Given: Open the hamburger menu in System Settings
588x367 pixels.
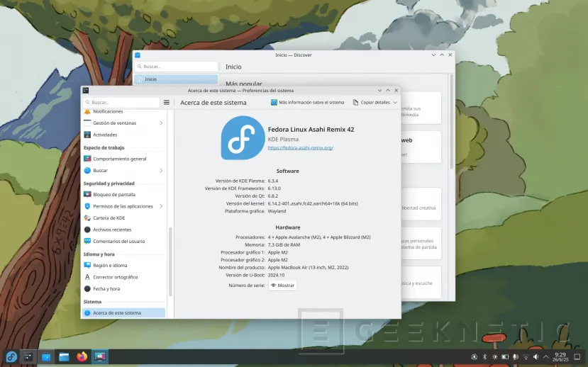Looking at the screenshot, I should (x=167, y=102).
